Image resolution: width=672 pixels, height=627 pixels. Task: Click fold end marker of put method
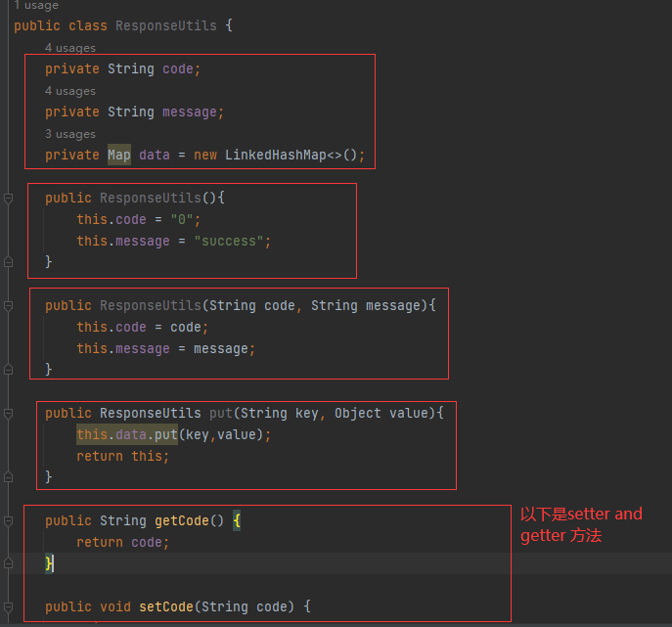click(8, 477)
